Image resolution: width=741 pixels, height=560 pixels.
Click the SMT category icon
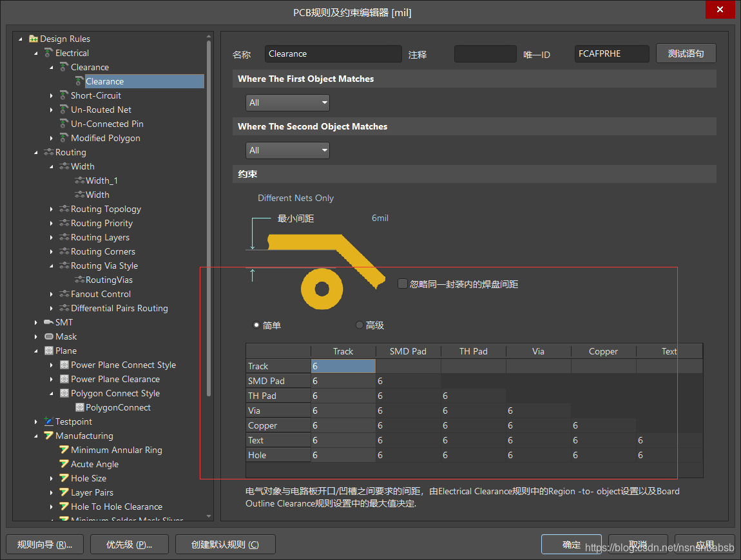coord(48,322)
